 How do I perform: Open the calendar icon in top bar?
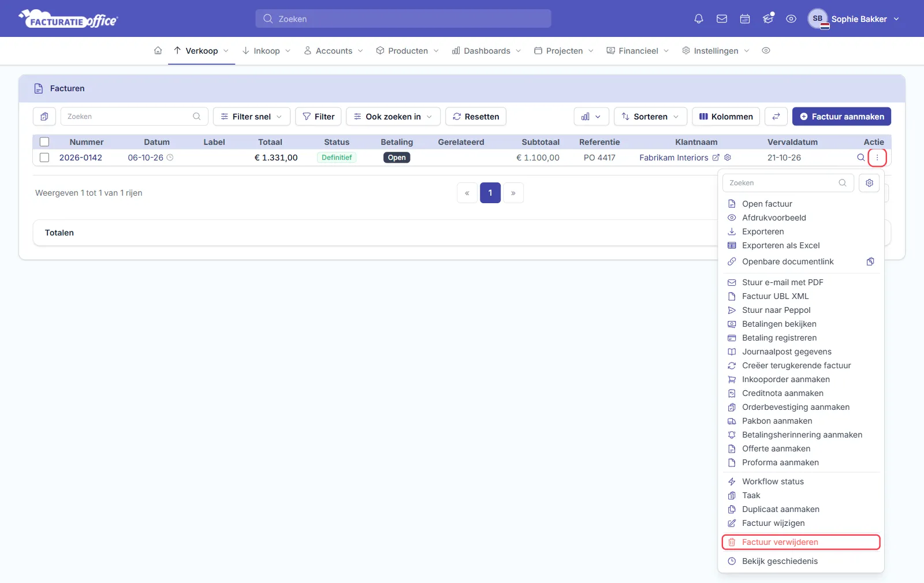click(745, 19)
